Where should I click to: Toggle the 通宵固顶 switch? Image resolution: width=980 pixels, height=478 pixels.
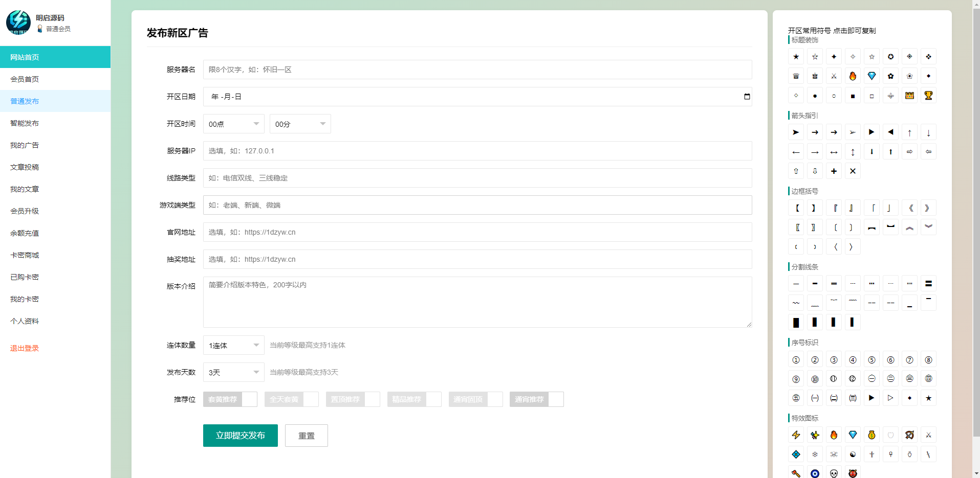(476, 399)
